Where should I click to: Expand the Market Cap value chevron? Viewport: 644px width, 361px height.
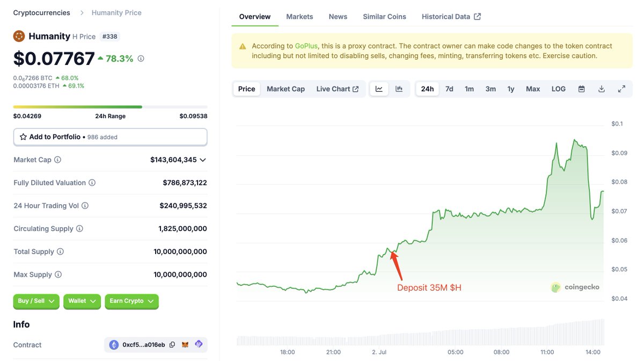(x=203, y=160)
